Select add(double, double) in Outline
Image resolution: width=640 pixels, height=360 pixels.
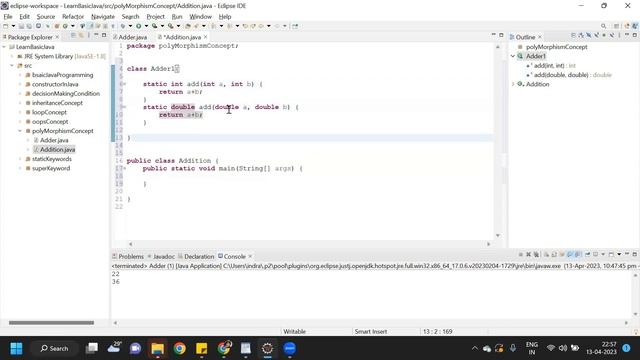point(561,75)
